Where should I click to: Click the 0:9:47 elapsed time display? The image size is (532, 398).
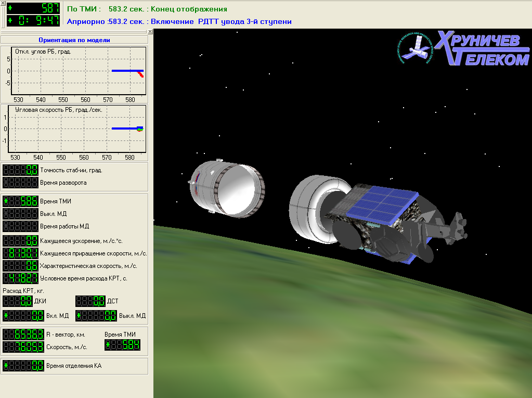[34, 21]
